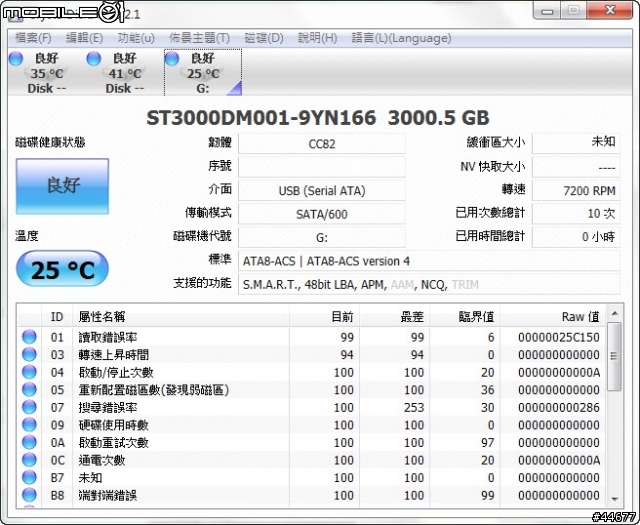The height and width of the screenshot is (525, 640).
Task: Click the 目前 column header
Action: click(x=324, y=316)
